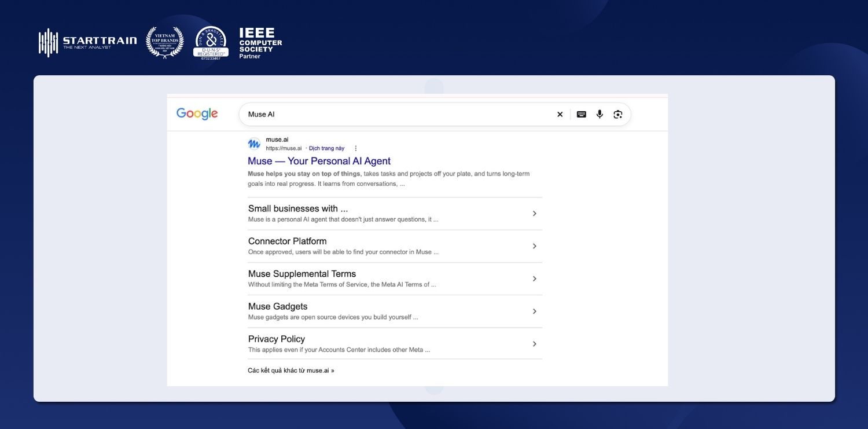Click the Google logo

click(x=197, y=114)
